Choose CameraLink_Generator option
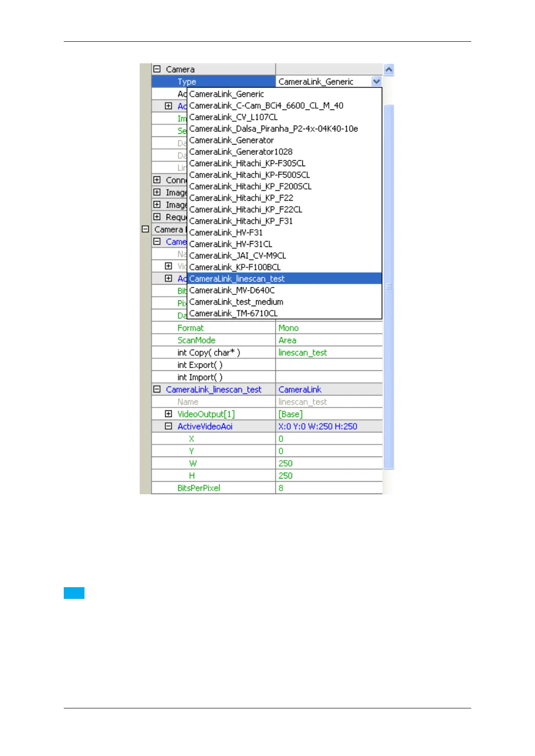Image resolution: width=535 pixels, height=756 pixels. pos(284,140)
